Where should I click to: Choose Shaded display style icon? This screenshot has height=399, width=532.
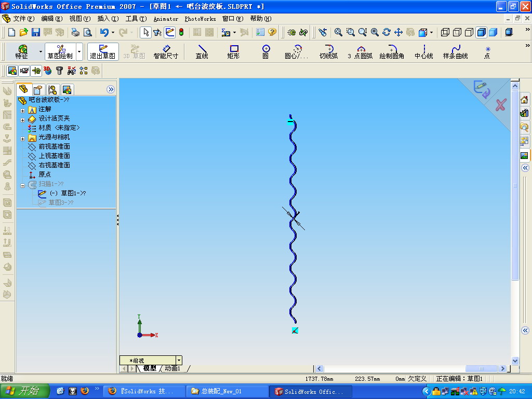[494, 32]
